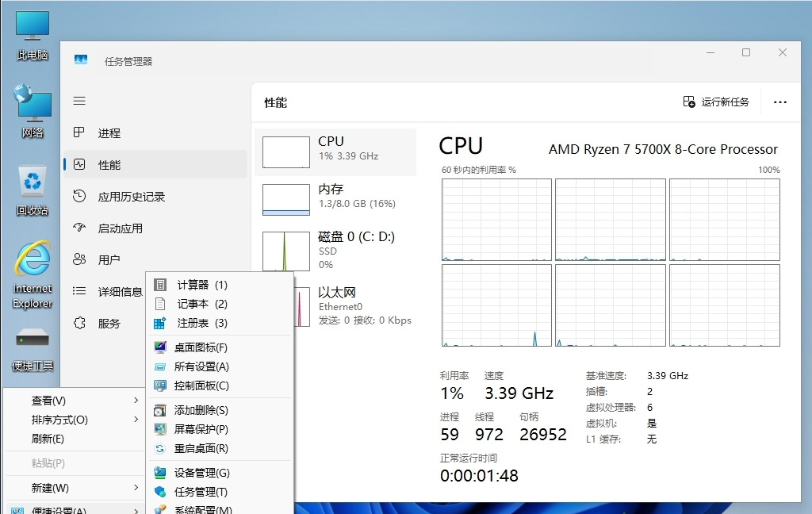
Task: Go to 启动应用 startup apps page
Action: (155, 228)
